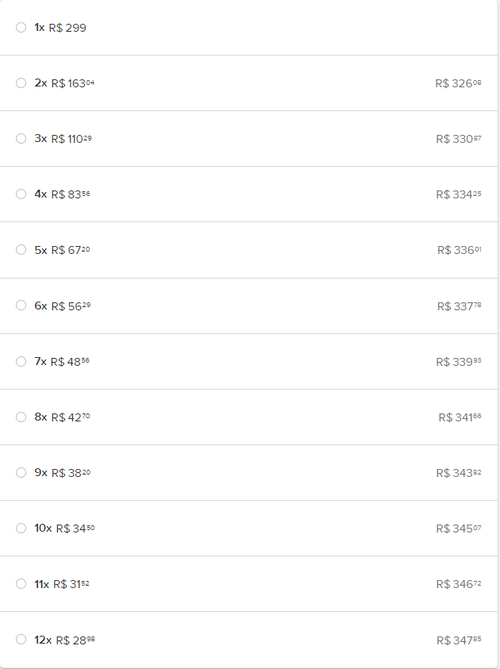The height and width of the screenshot is (669, 500).
Task: Click the R$ 339,93 total amount
Action: click(x=459, y=362)
